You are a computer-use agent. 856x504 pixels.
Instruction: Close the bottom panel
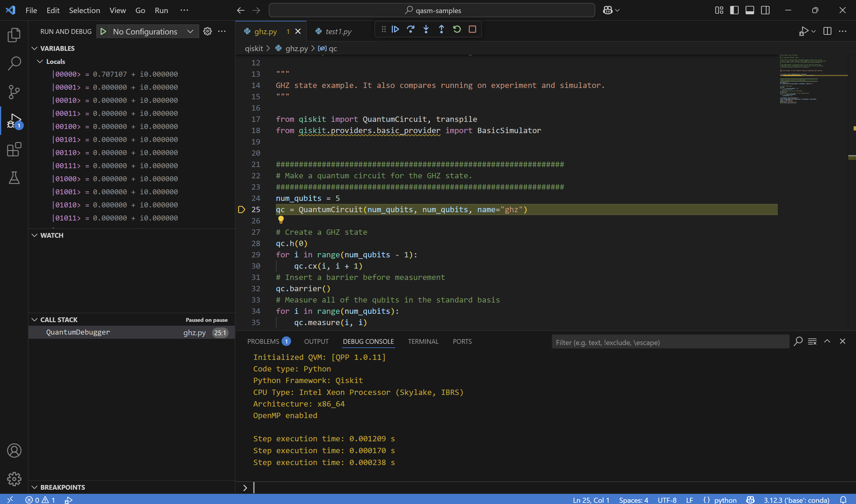coord(842,341)
